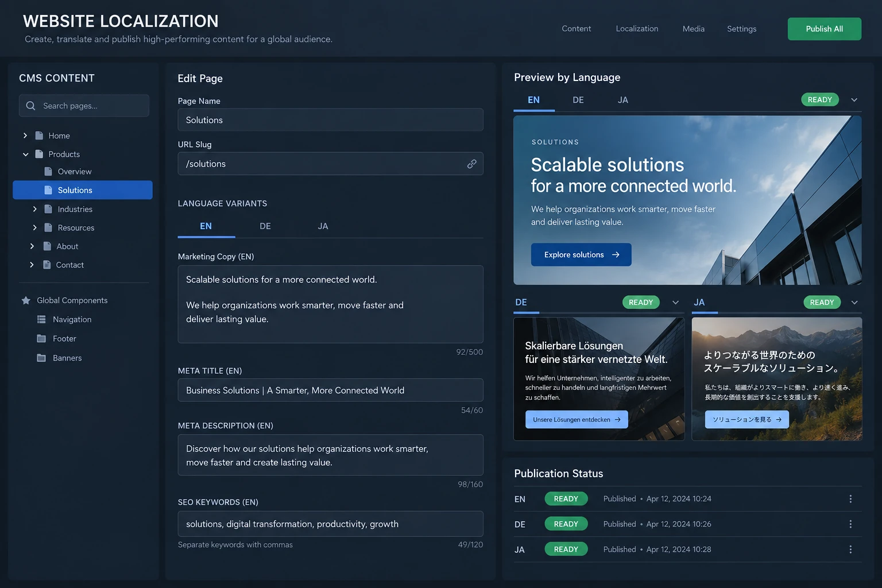Screen dimensions: 882x588
Task: Click the Banners folder icon
Action: pyautogui.click(x=41, y=358)
